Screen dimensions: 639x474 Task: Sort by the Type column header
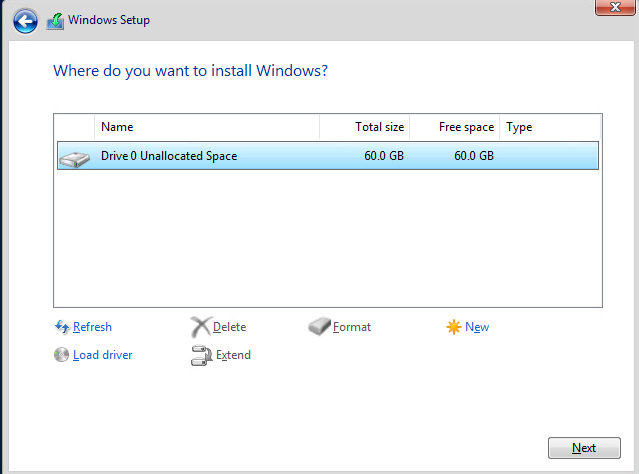(x=550, y=127)
